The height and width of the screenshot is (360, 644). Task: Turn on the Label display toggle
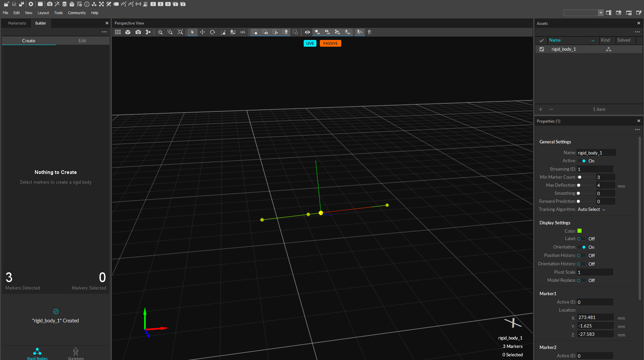coord(581,239)
